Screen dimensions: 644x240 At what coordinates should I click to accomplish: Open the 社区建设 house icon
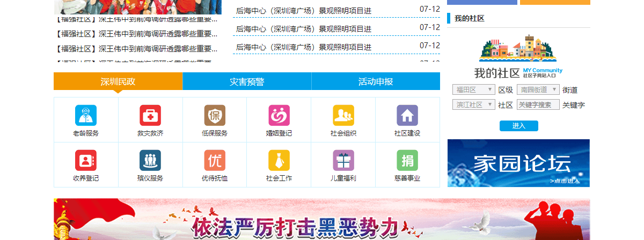(407, 115)
